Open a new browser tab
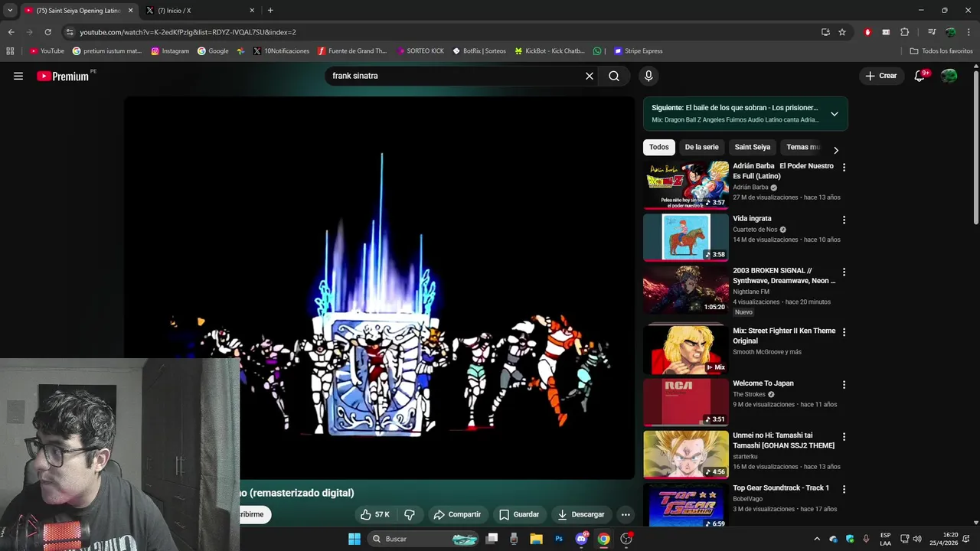 [x=270, y=11]
